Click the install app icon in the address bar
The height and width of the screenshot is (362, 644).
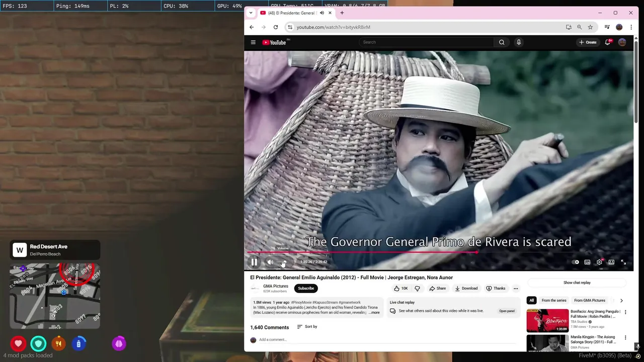pyautogui.click(x=569, y=27)
